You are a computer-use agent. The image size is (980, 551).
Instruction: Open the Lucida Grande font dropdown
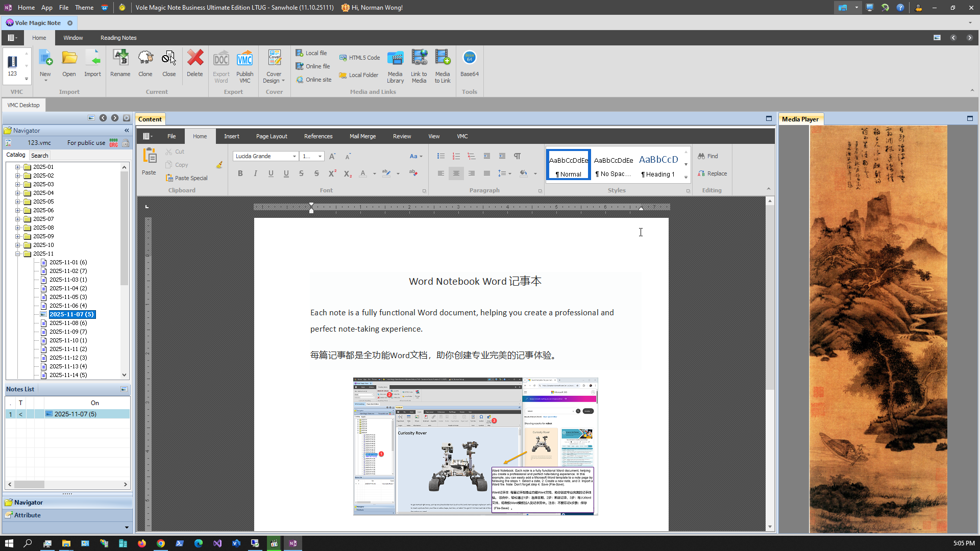[x=295, y=156]
